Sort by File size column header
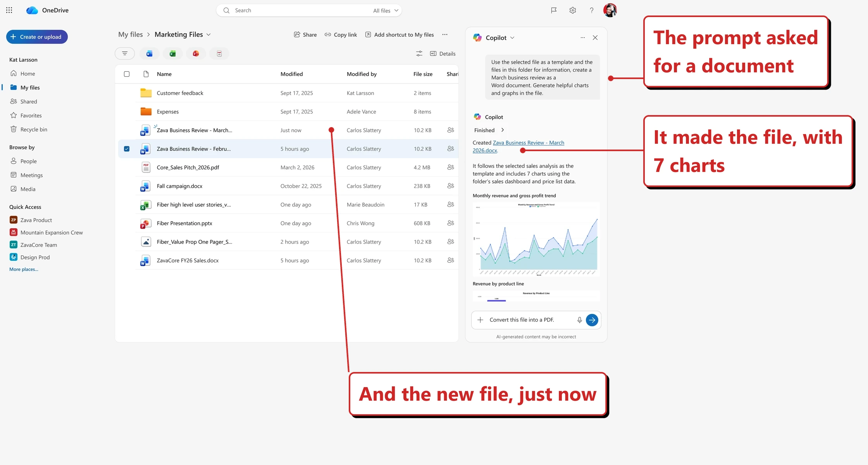 pyautogui.click(x=423, y=74)
